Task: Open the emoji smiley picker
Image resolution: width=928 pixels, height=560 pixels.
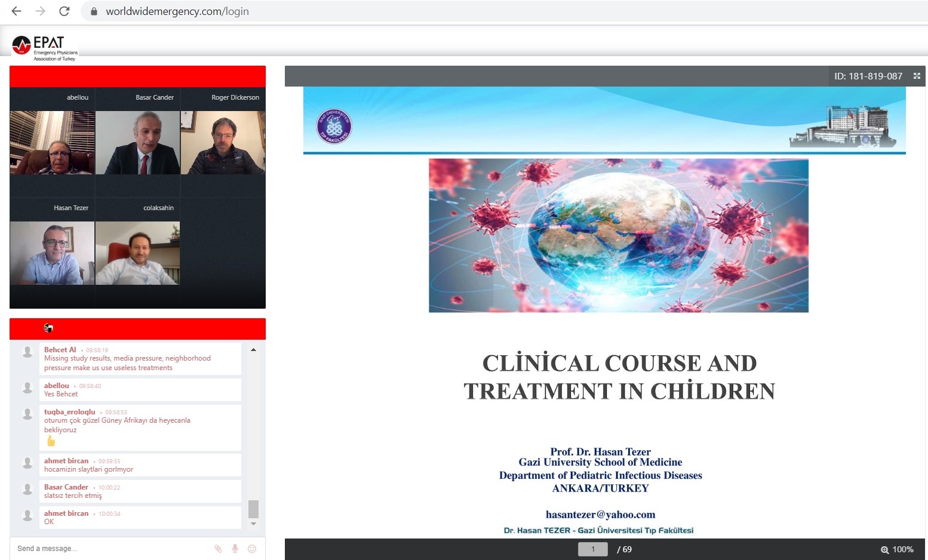Action: pyautogui.click(x=252, y=549)
